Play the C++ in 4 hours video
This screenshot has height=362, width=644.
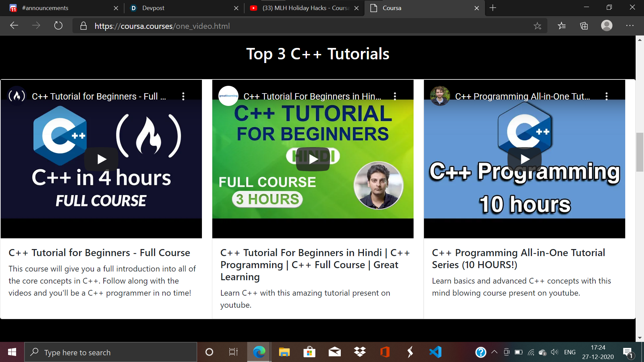coord(101,159)
